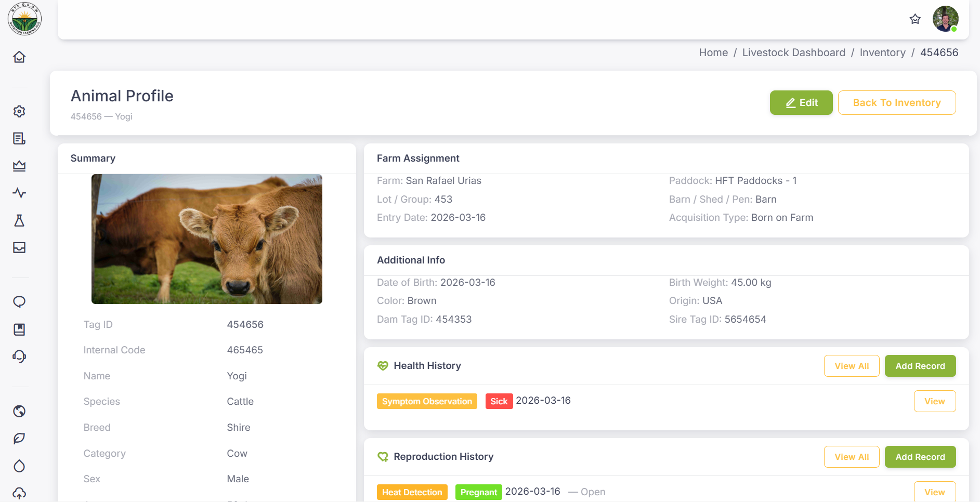Click the Edit button

[x=801, y=102]
